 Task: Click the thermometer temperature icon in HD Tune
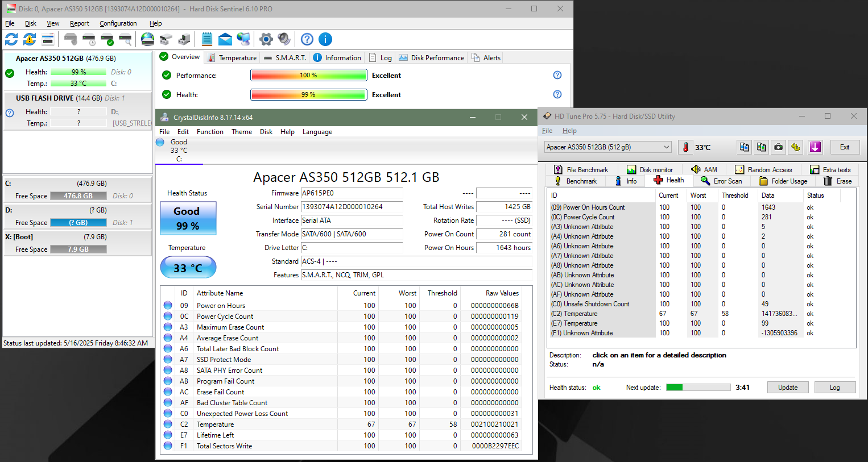[x=686, y=147]
